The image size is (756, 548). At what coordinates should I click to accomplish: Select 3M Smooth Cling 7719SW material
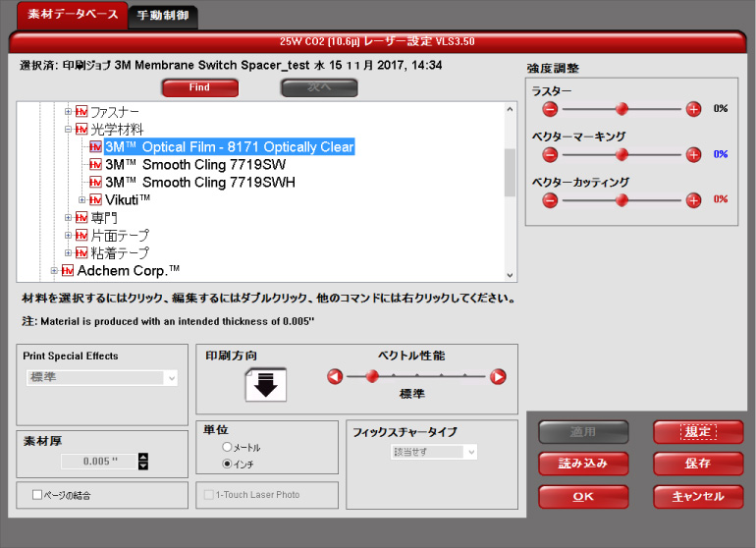point(195,164)
